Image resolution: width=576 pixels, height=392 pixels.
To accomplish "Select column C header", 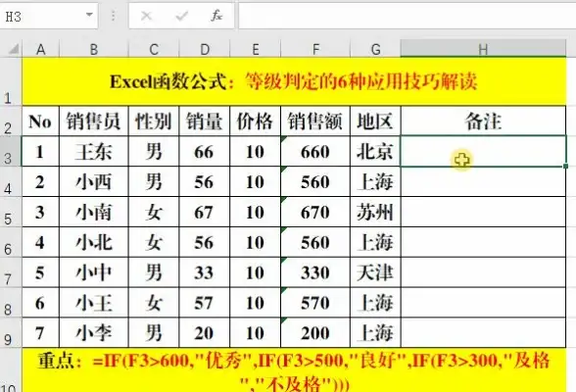I will pyautogui.click(x=154, y=49).
